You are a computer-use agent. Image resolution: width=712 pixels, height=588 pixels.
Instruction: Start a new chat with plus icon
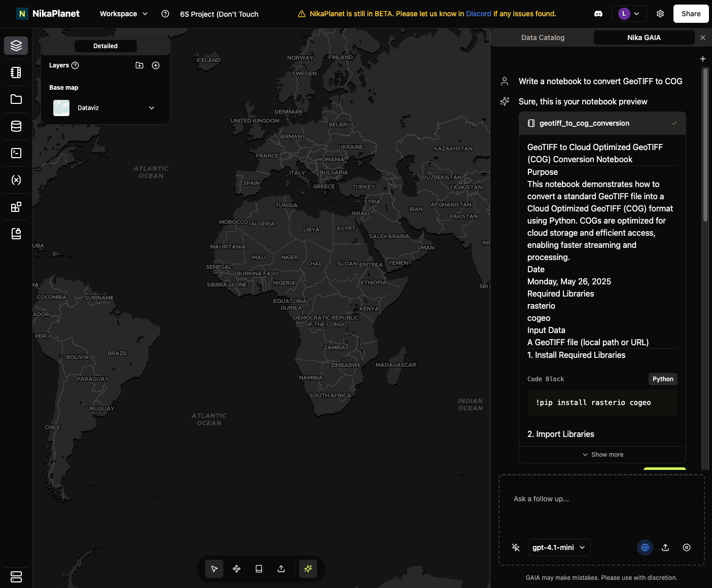tap(703, 59)
